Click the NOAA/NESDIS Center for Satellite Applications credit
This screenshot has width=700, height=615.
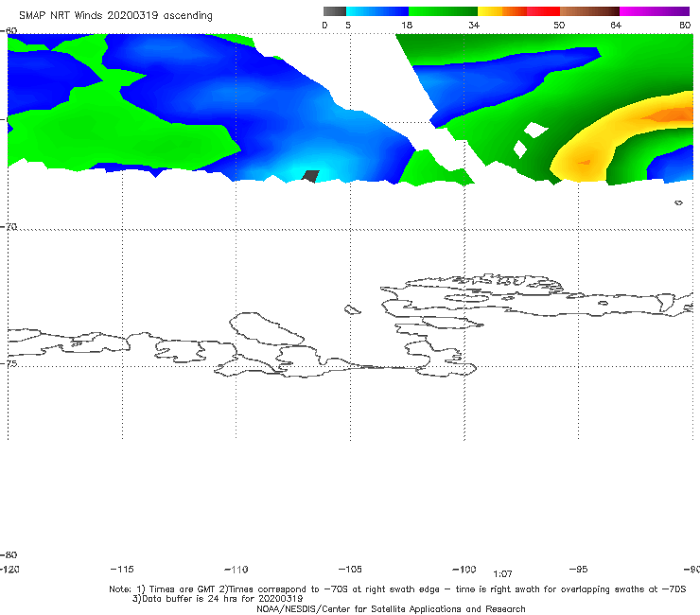click(x=391, y=608)
